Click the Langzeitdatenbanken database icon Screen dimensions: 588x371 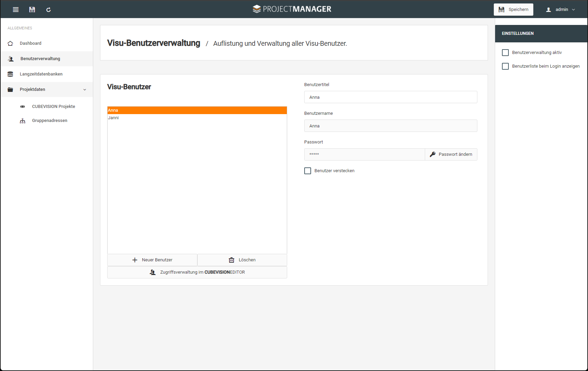coord(10,74)
